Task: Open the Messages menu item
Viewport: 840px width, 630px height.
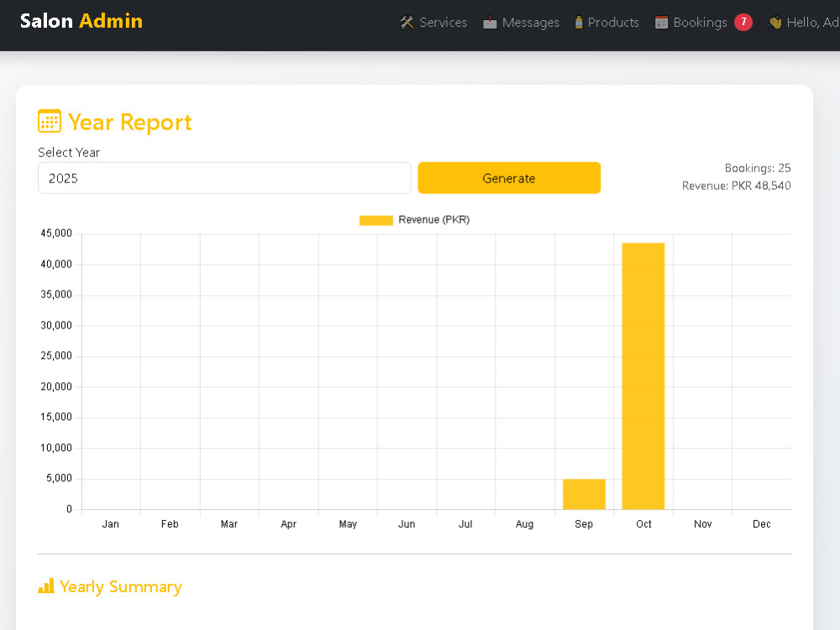Action: coord(521,23)
